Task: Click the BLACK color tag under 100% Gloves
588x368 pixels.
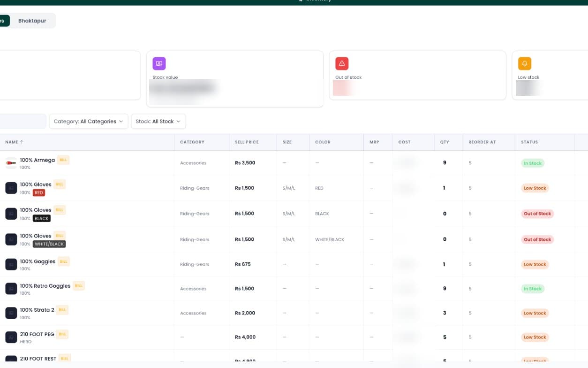Action: point(42,218)
